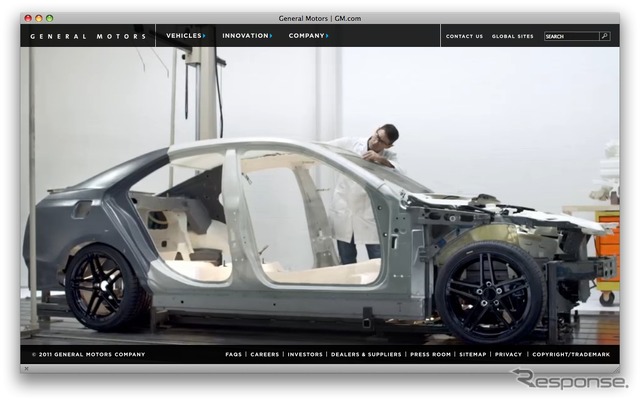The height and width of the screenshot is (401, 640).
Task: Click the search magnifier icon
Action: (604, 36)
